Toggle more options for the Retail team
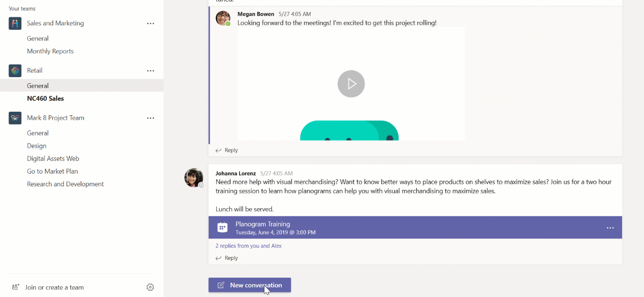 click(x=150, y=70)
